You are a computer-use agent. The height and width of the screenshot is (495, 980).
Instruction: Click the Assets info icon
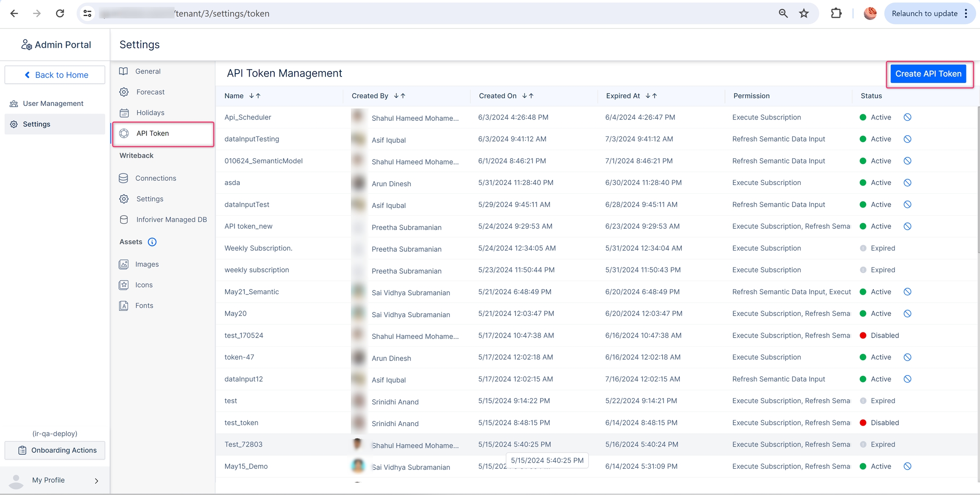[x=152, y=242]
